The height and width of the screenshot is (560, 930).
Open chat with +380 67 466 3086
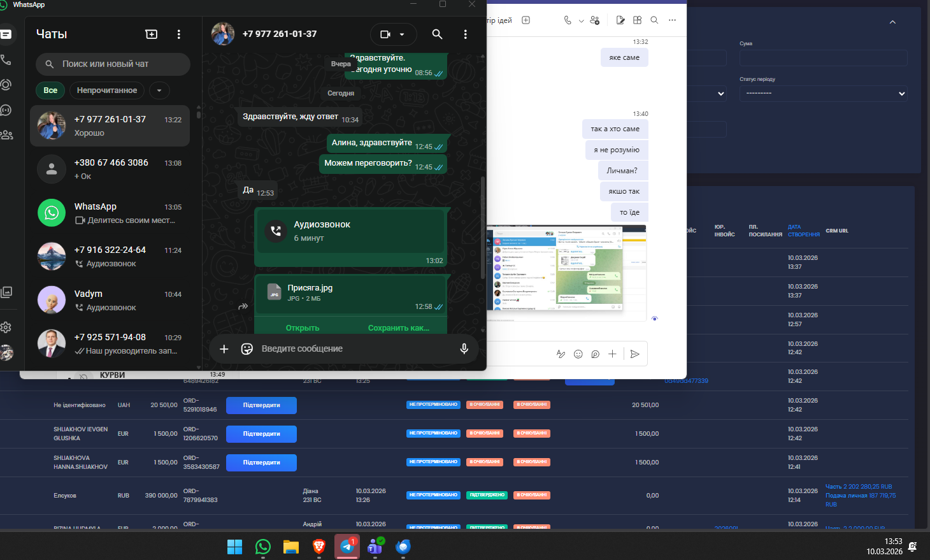(110, 169)
